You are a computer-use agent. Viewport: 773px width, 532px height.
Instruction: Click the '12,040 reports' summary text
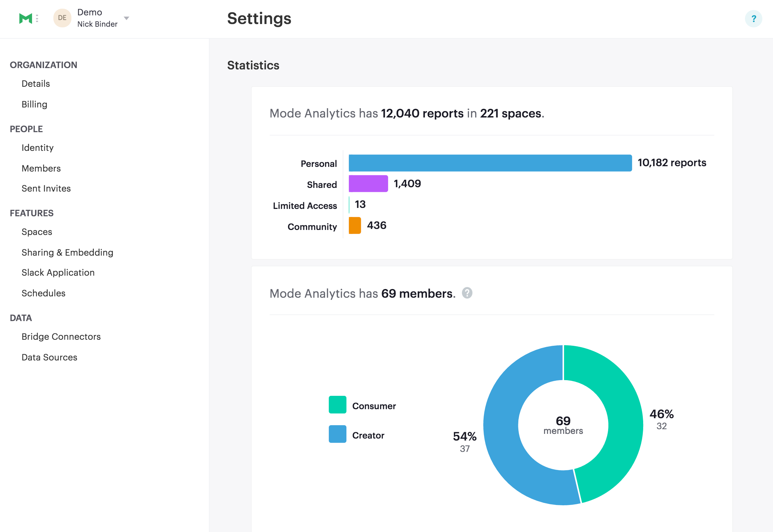pyautogui.click(x=422, y=113)
